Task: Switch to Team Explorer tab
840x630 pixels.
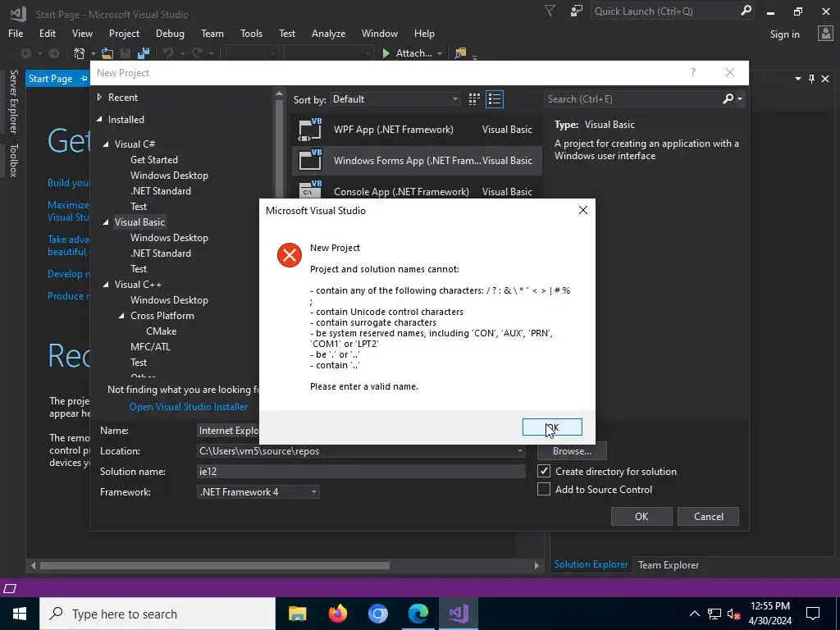Action: [668, 564]
